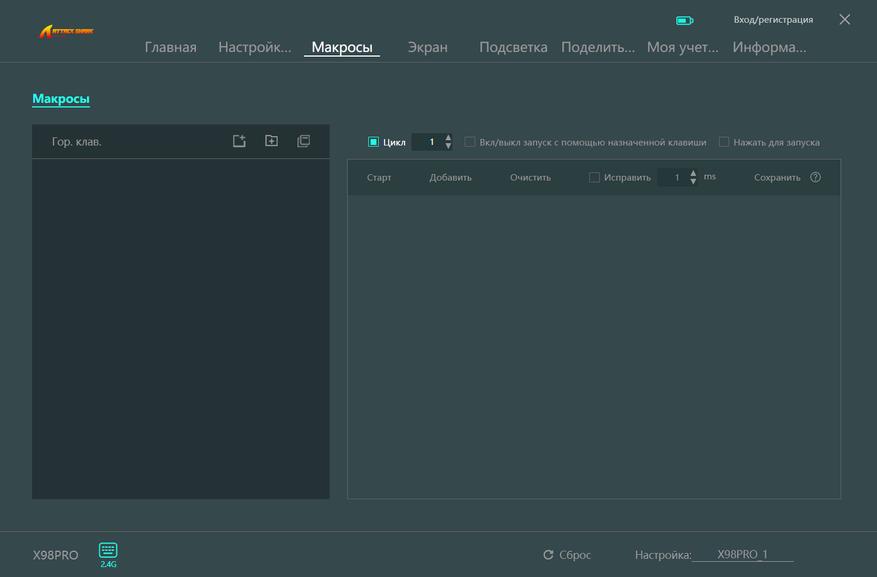Click the import macro folder icon
877x577 pixels.
pyautogui.click(x=271, y=141)
